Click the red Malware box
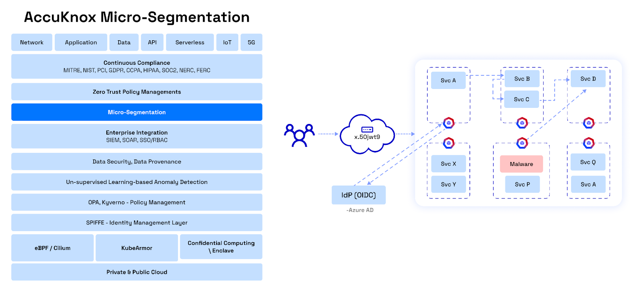The height and width of the screenshot is (289, 644). [521, 164]
